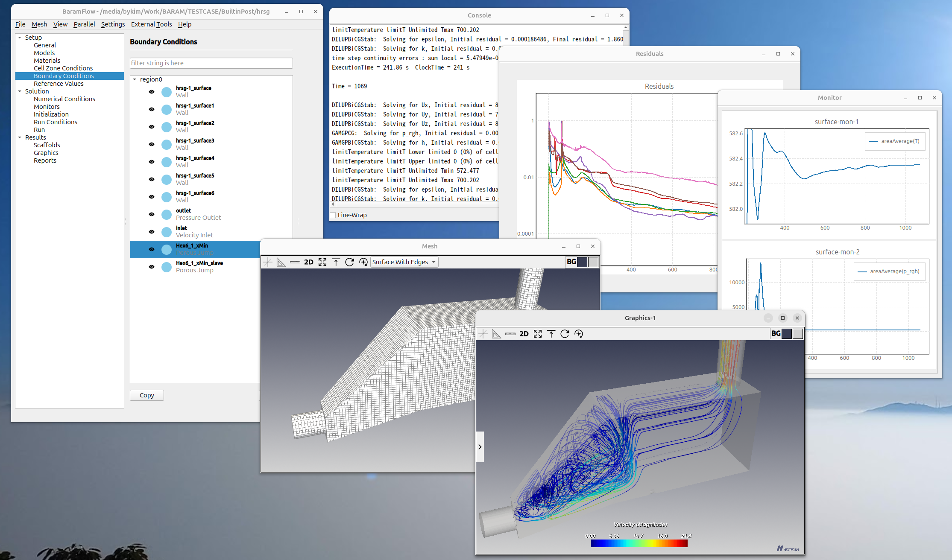The width and height of the screenshot is (952, 560).
Task: Click axes icon in Graphics-1 toolbar
Action: [x=483, y=334]
